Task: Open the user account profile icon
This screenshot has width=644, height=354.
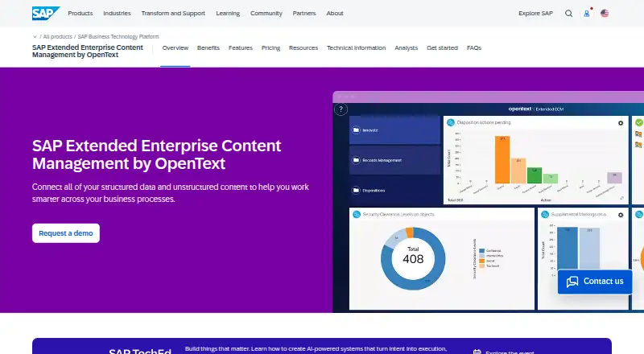Action: (587, 13)
